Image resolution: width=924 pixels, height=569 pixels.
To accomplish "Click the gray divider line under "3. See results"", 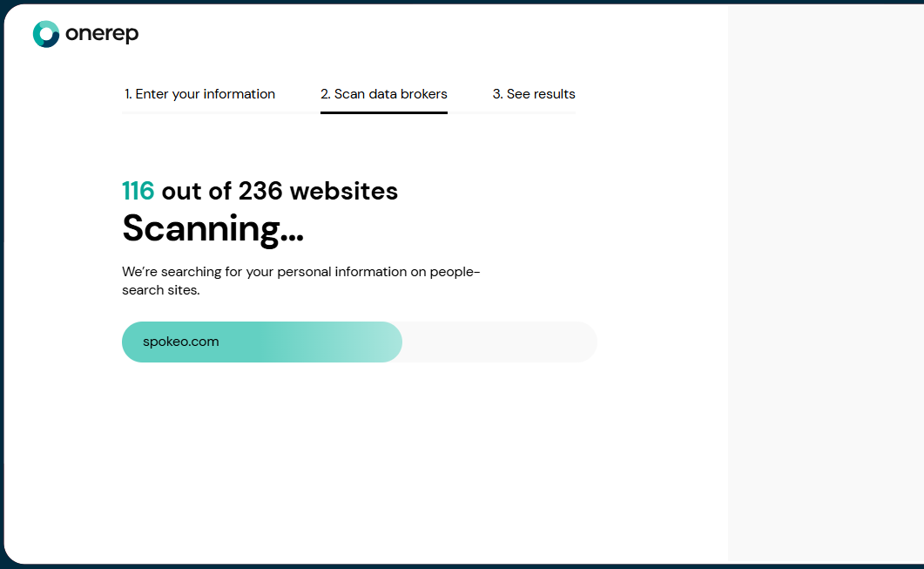I will click(534, 112).
